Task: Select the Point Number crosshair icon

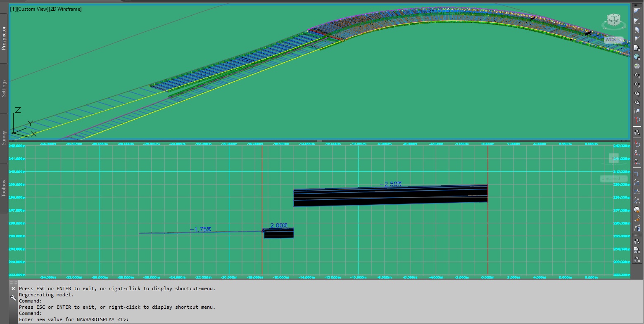Action: [637, 75]
